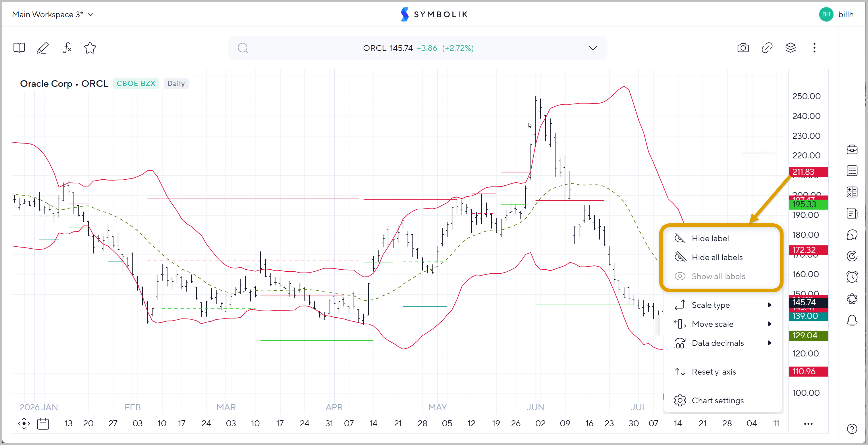Screen dimensions: 868x445
Task: Expand the ORCL symbol search dropdown arrow
Action: point(593,48)
